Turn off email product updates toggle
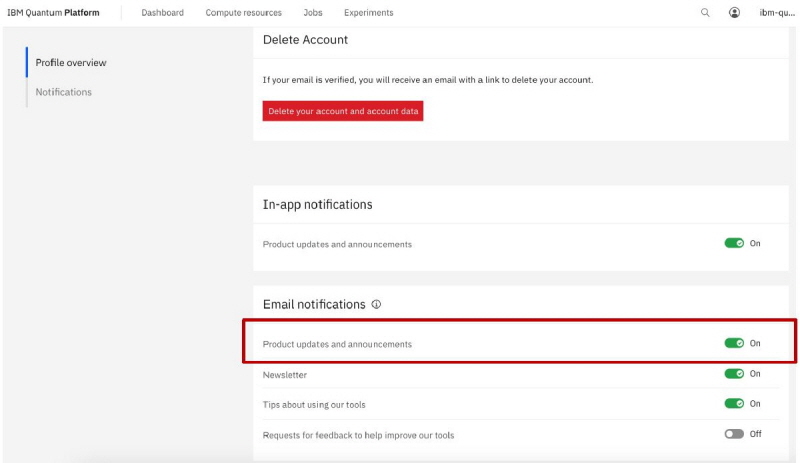800x463 pixels. (x=734, y=343)
